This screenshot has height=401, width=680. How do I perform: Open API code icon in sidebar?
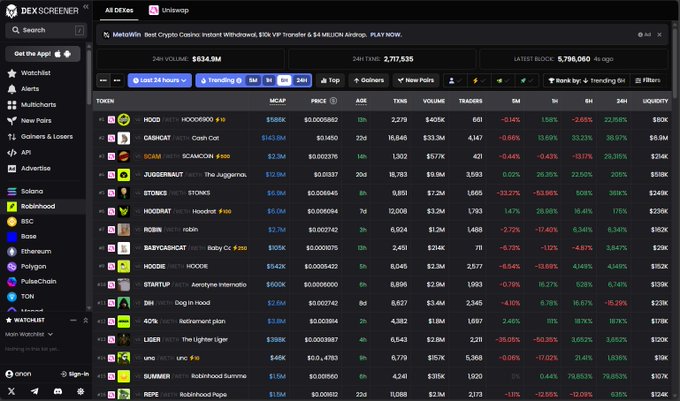point(12,153)
